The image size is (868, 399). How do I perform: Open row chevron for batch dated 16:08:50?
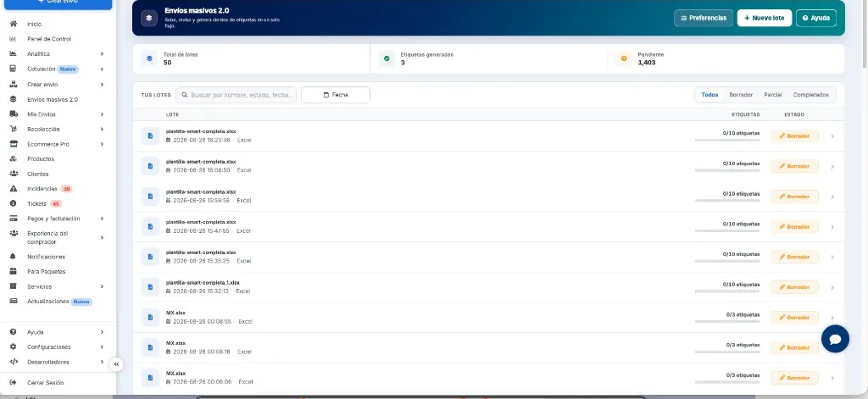[x=832, y=167]
